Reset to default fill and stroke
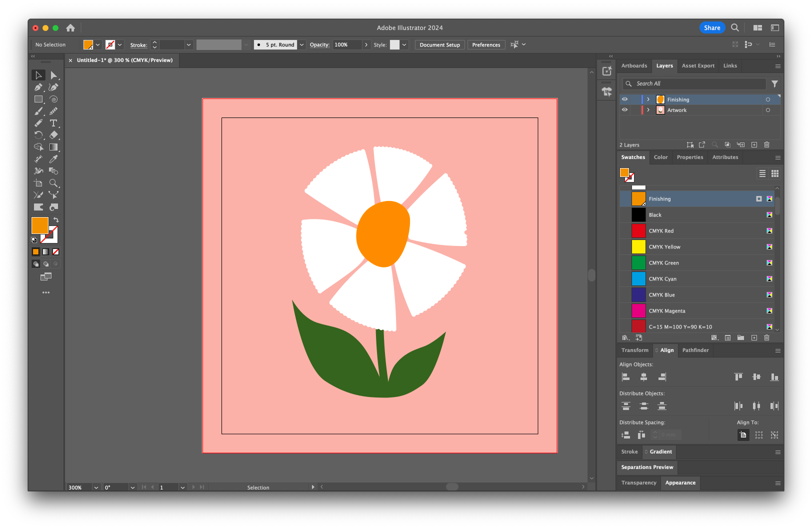The width and height of the screenshot is (812, 528). 34,240
